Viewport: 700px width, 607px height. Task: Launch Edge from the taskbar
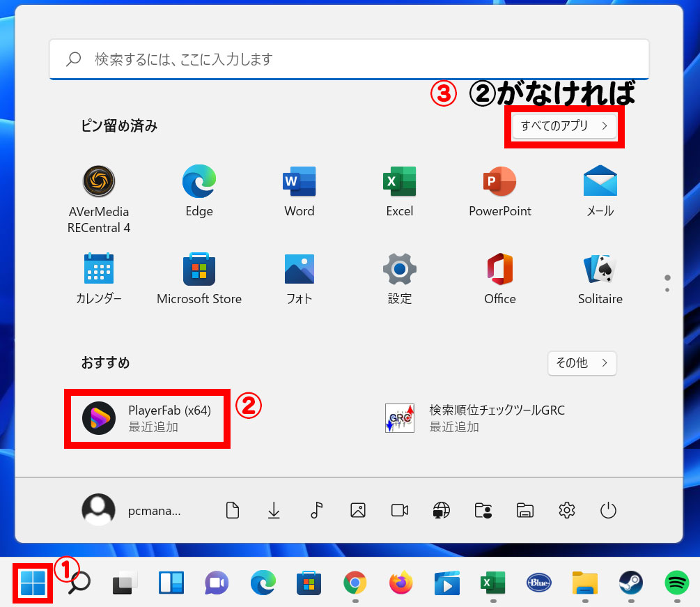coord(263,583)
